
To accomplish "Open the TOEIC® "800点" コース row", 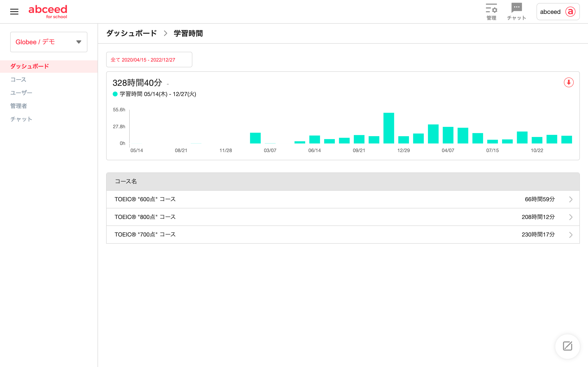I will point(145,217).
